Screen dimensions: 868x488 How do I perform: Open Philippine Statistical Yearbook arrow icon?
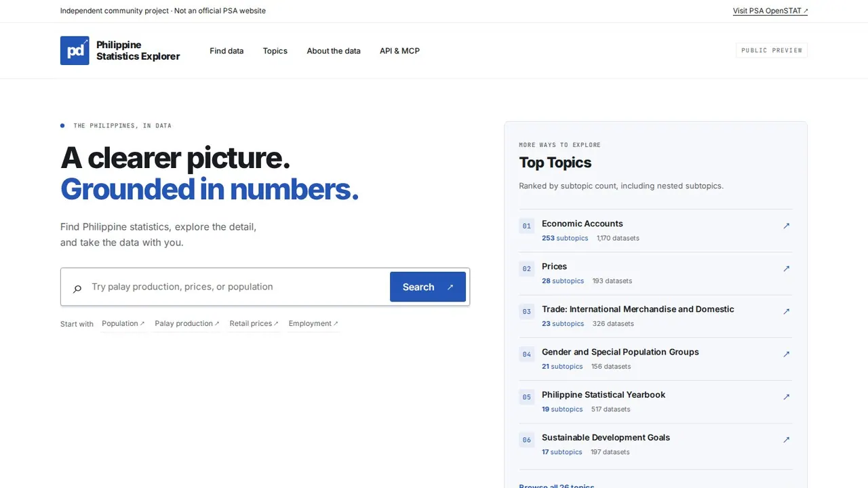point(787,396)
